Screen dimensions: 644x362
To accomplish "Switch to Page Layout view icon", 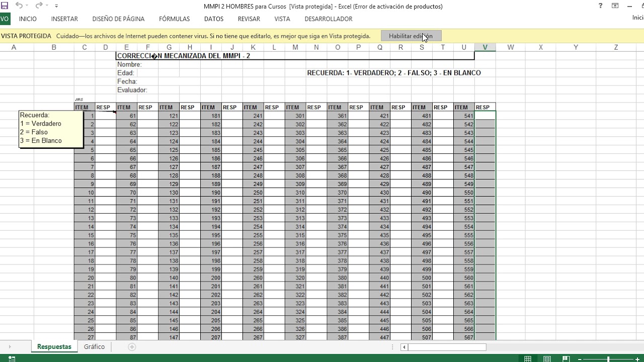I will click(547, 358).
